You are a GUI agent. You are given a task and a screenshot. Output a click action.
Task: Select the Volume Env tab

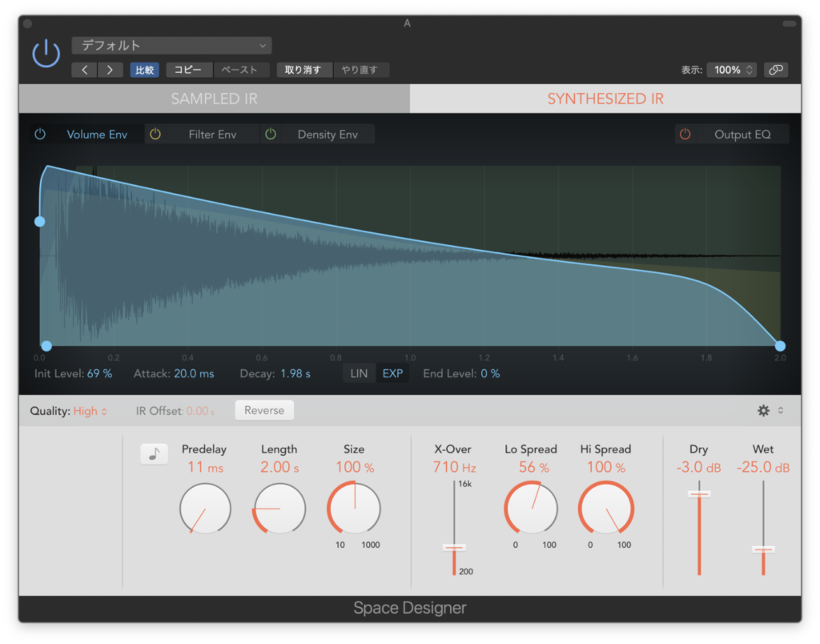tap(97, 135)
